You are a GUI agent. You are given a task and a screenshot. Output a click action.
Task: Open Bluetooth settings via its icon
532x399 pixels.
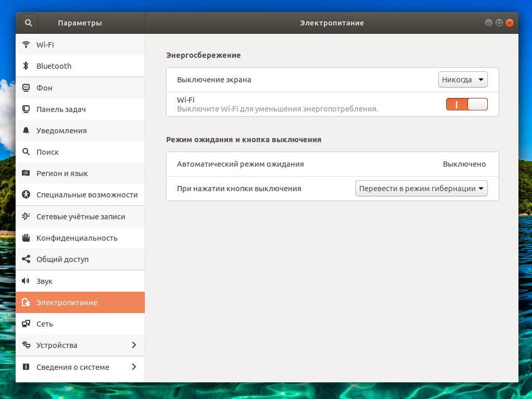click(x=26, y=66)
